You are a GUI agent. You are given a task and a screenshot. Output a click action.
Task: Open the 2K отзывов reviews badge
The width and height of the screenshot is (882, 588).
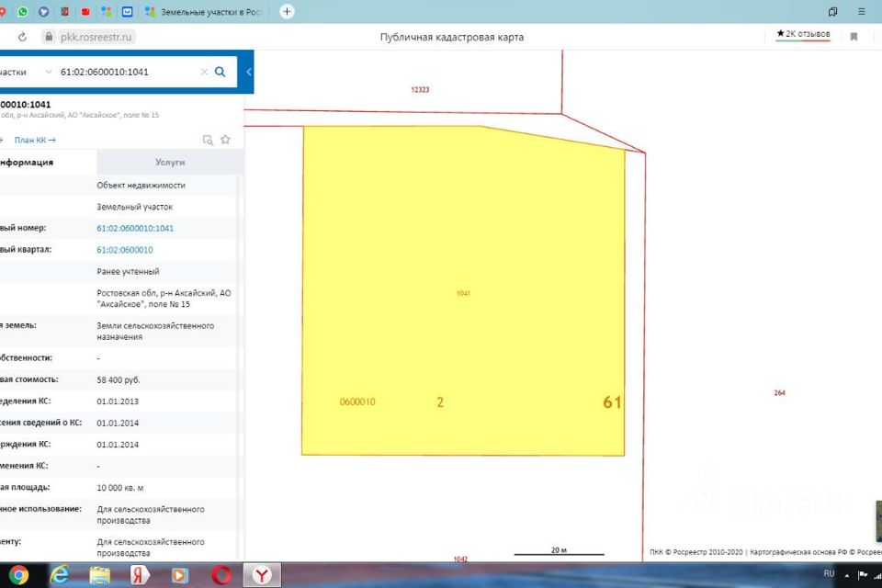click(x=803, y=34)
